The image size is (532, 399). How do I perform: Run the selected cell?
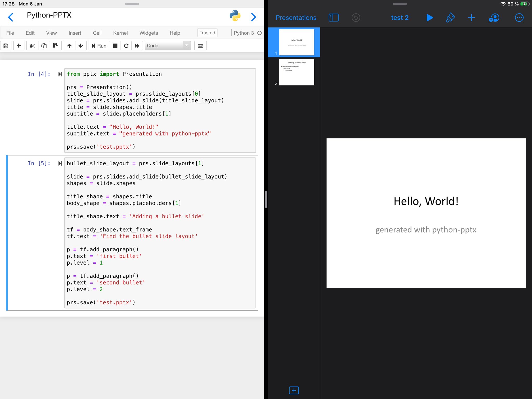(99, 46)
